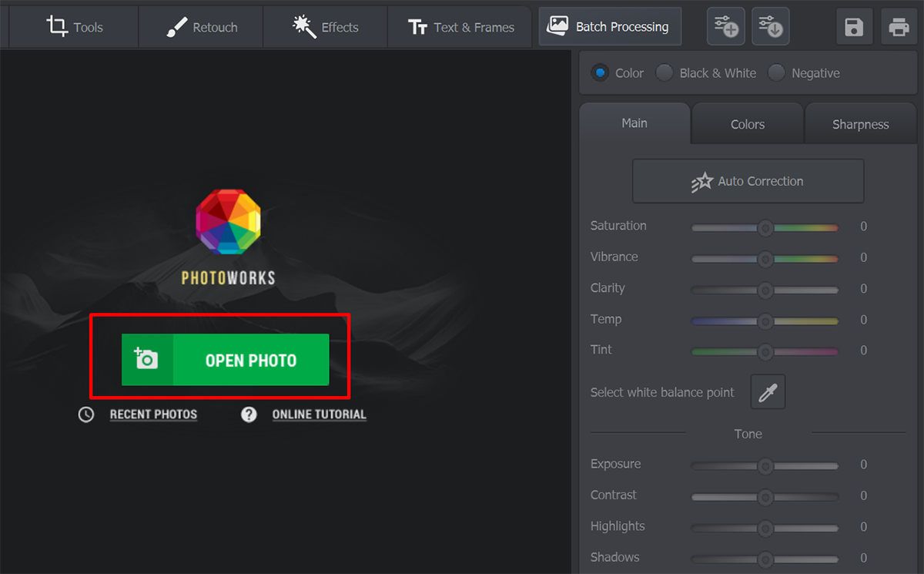Select the Color mode radio button
This screenshot has width=924, height=574.
point(600,73)
